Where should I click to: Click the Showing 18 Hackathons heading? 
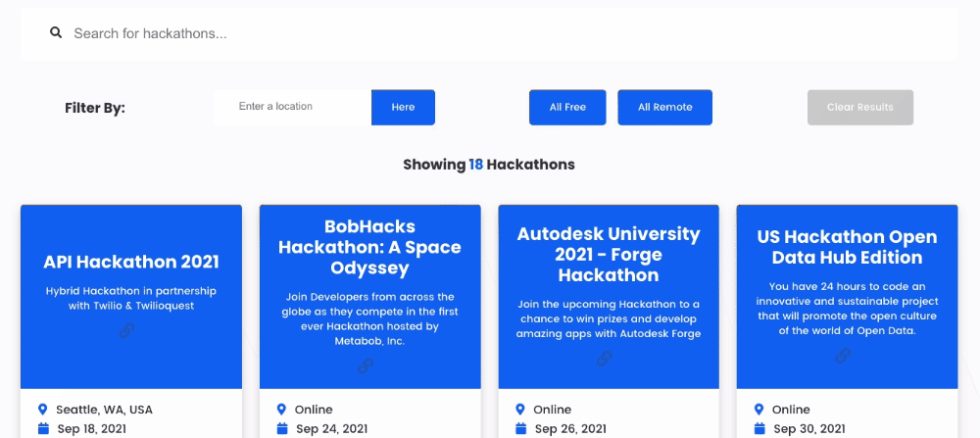click(489, 165)
